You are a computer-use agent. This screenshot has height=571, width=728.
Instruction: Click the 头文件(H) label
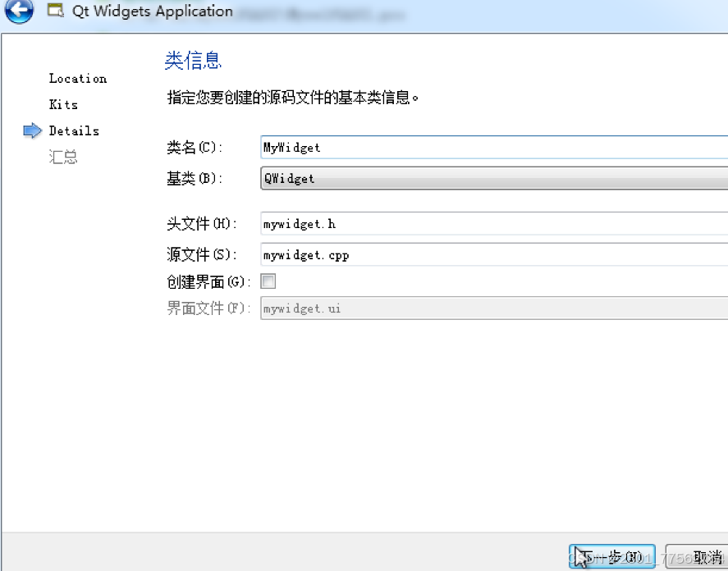pyautogui.click(x=202, y=224)
